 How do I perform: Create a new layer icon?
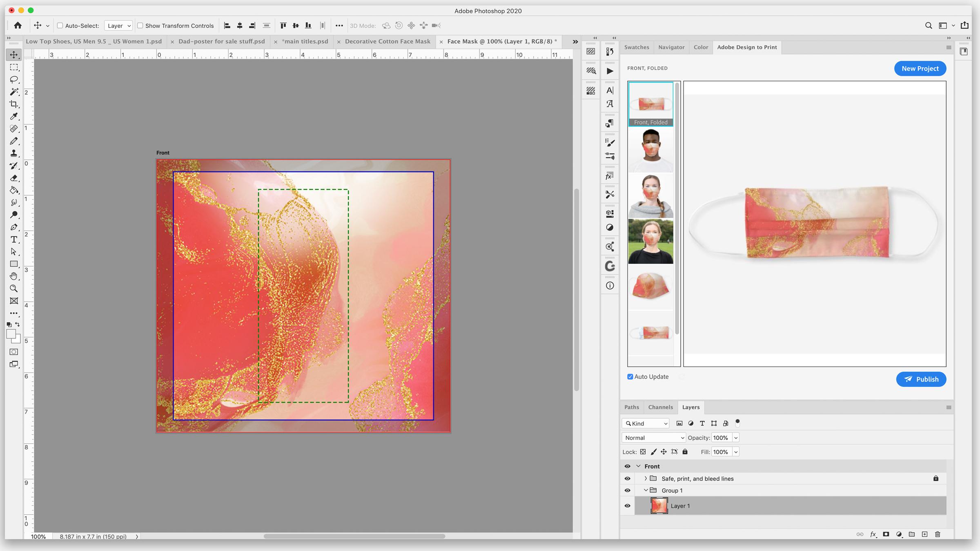coord(924,534)
